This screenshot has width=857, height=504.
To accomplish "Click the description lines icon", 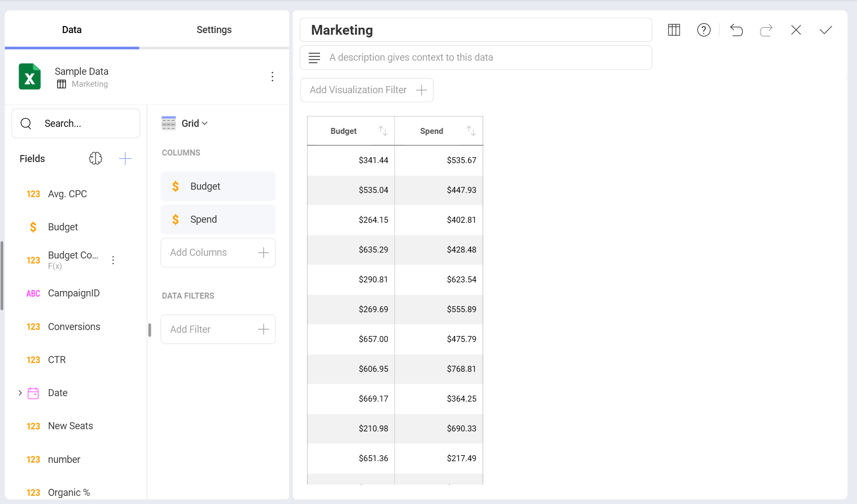I will tap(314, 57).
